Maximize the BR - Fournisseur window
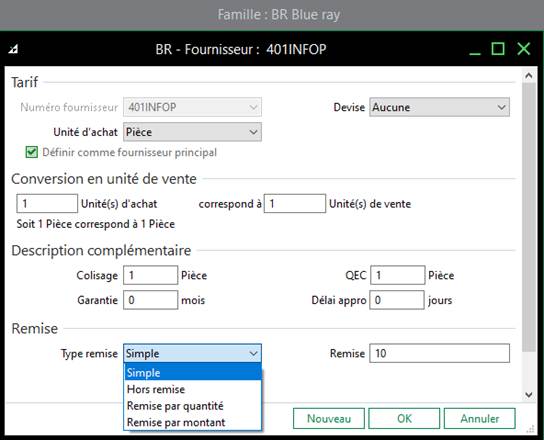 click(498, 49)
